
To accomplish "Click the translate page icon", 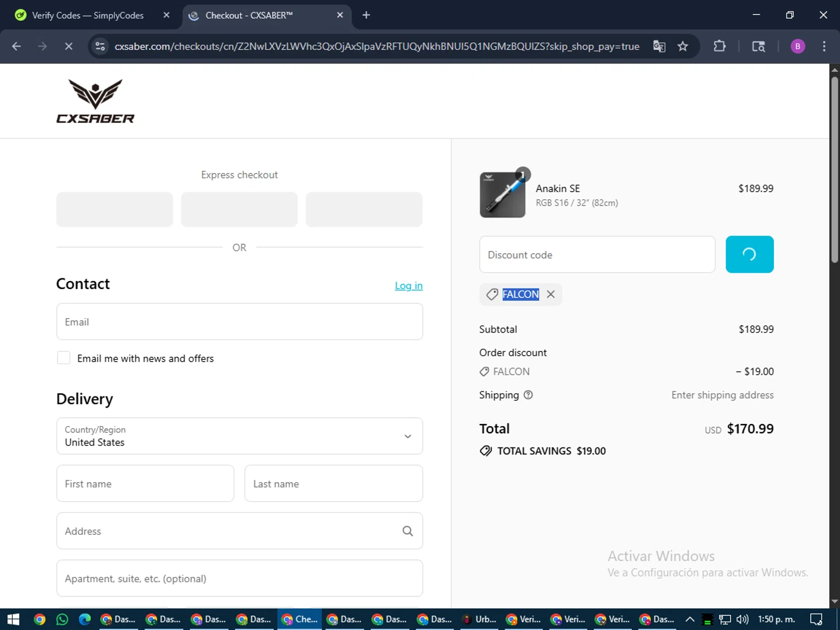I will (x=659, y=46).
